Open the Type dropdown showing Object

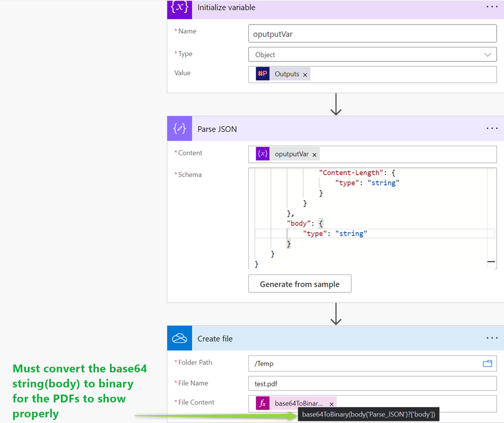(372, 55)
